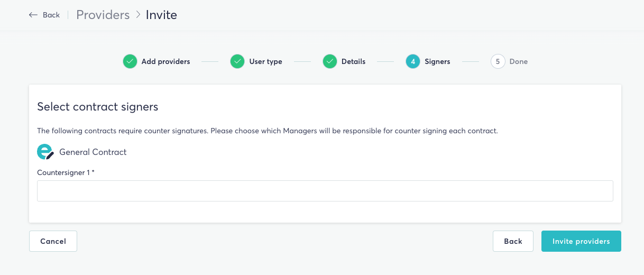Open the Countersigner 1 dropdown field
The image size is (644, 275).
pos(325,191)
